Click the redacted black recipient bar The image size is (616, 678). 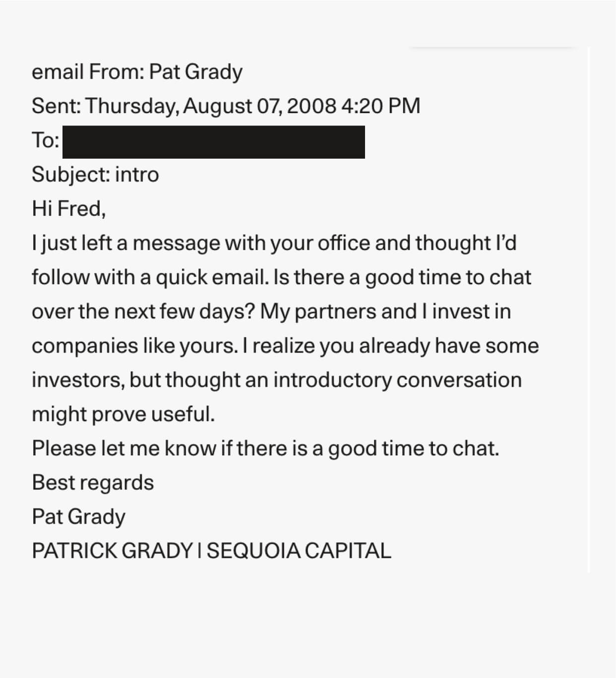click(x=214, y=142)
